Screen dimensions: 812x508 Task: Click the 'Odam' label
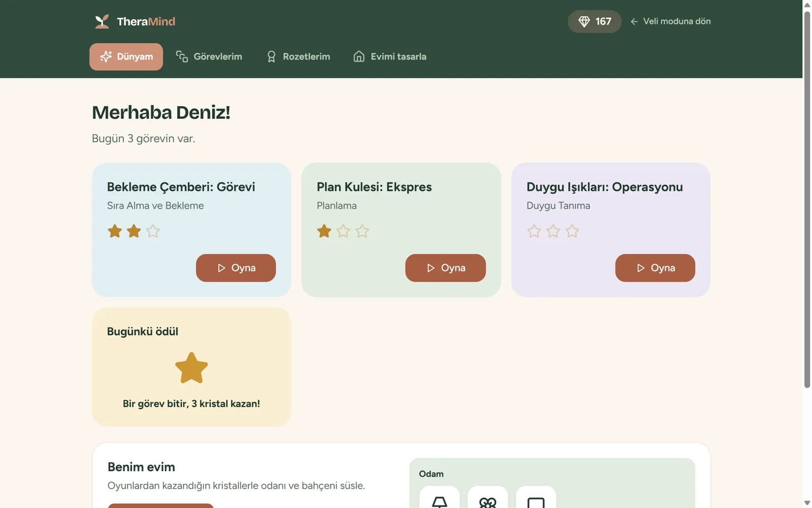click(431, 474)
